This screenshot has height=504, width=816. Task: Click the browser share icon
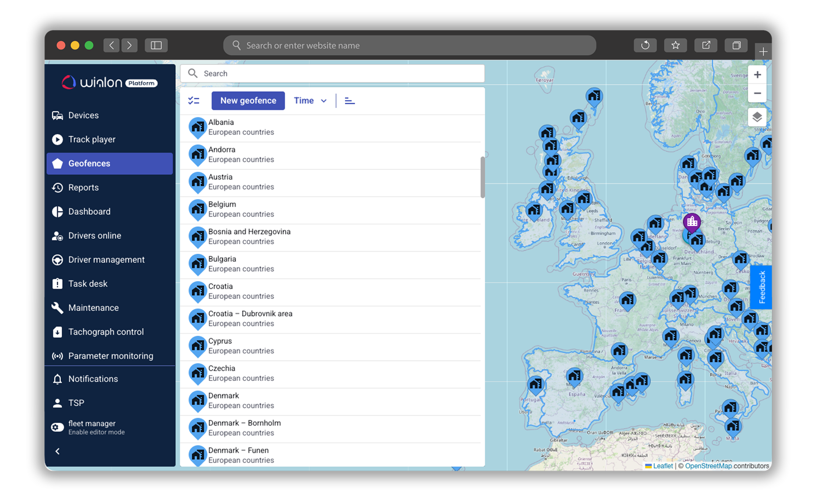point(706,46)
